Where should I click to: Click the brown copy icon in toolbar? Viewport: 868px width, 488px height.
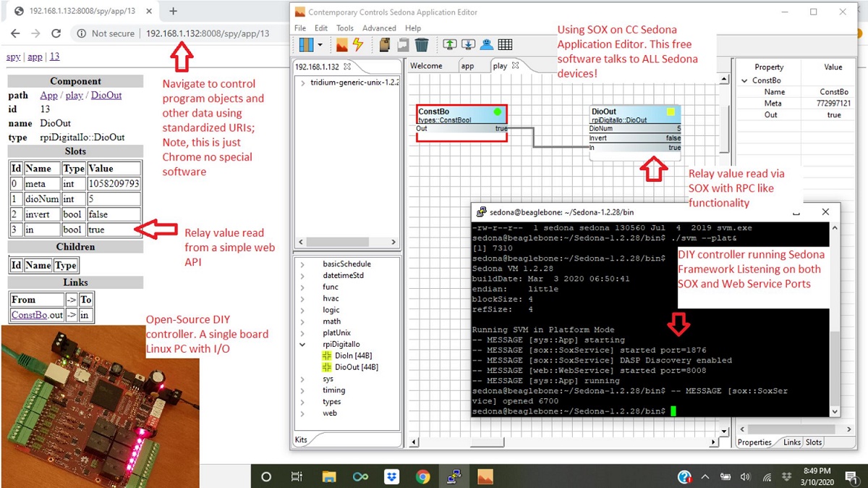click(386, 45)
